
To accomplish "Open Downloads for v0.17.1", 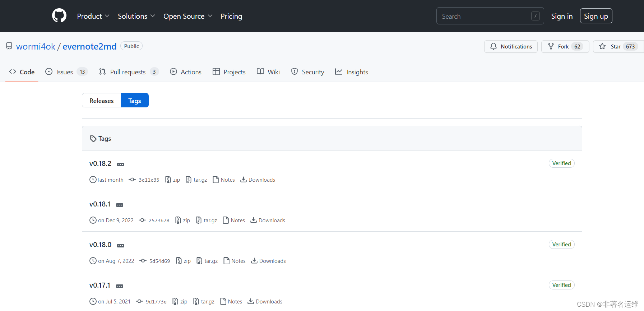I will [265, 302].
